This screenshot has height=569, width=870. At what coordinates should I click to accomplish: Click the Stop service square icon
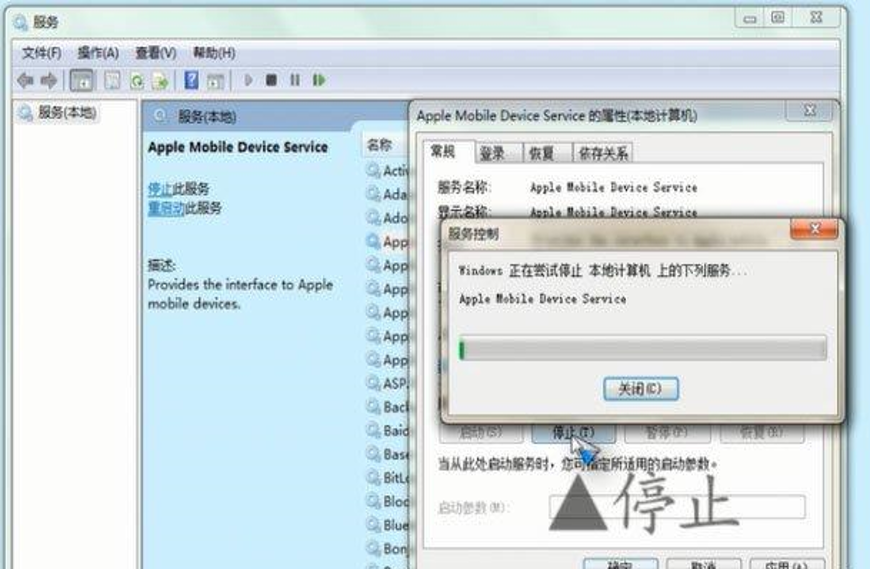271,80
